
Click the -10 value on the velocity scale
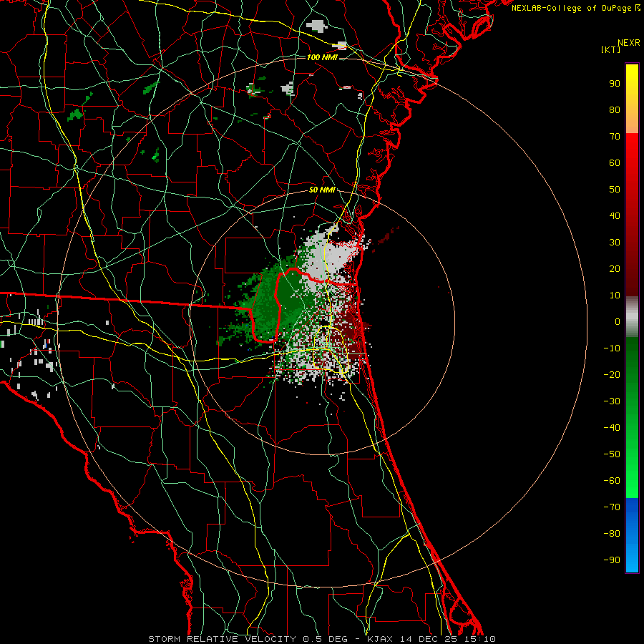coord(612,348)
